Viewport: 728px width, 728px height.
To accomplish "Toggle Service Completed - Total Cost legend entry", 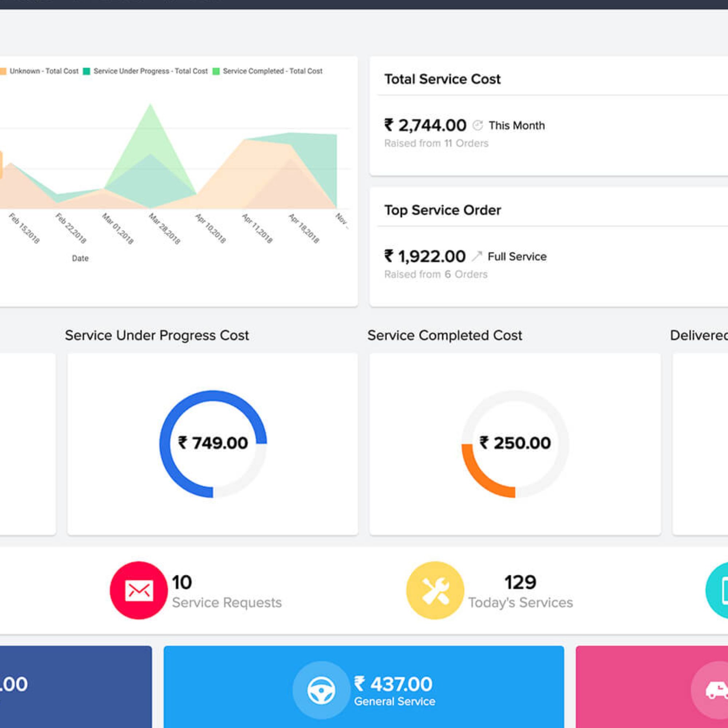I will (268, 71).
